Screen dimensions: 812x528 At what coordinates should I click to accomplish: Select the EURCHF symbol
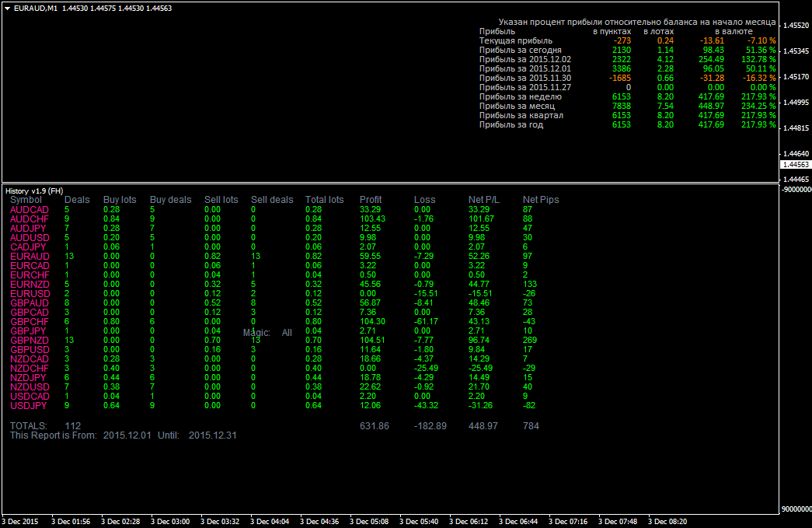click(30, 275)
